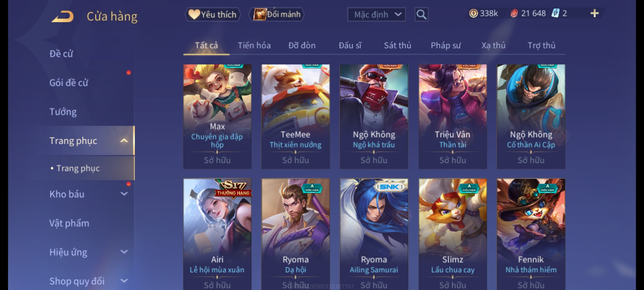Tap the back arrow icon beside Cửa hàng
The width and height of the screenshot is (644, 290).
pyautogui.click(x=63, y=16)
